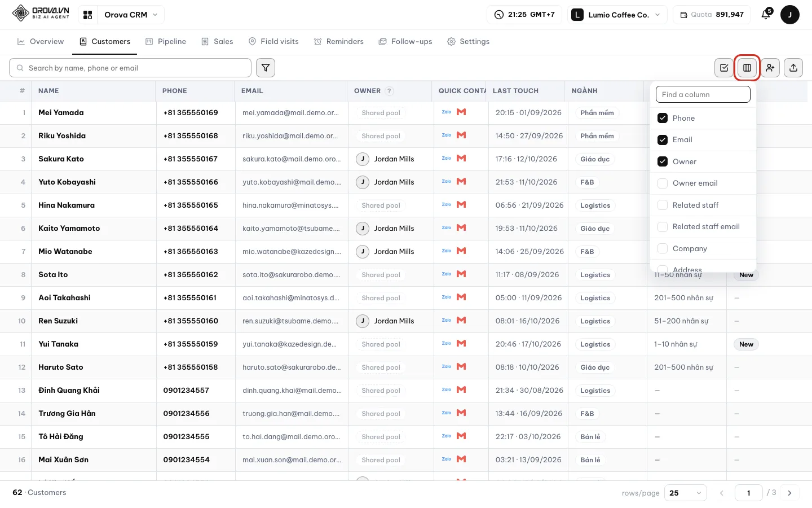Open the notifications bell

coord(766,15)
